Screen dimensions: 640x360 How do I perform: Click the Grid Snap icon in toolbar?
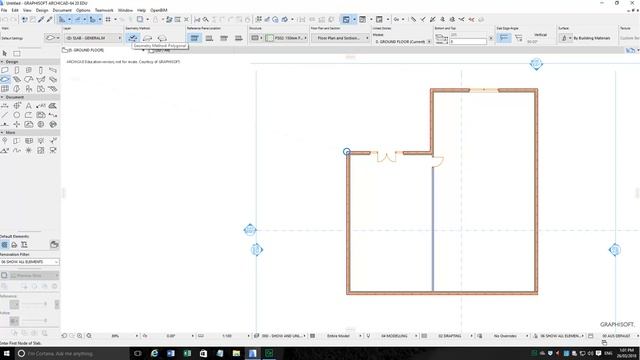point(108,19)
